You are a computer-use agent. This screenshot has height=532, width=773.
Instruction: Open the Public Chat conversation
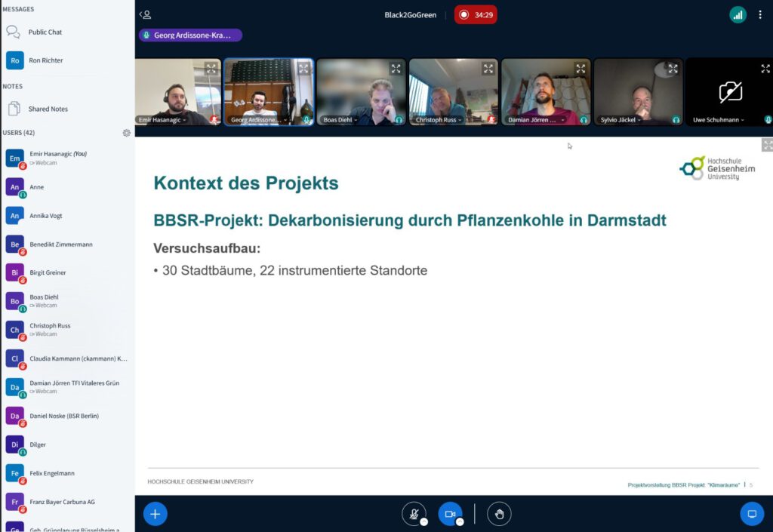45,32
